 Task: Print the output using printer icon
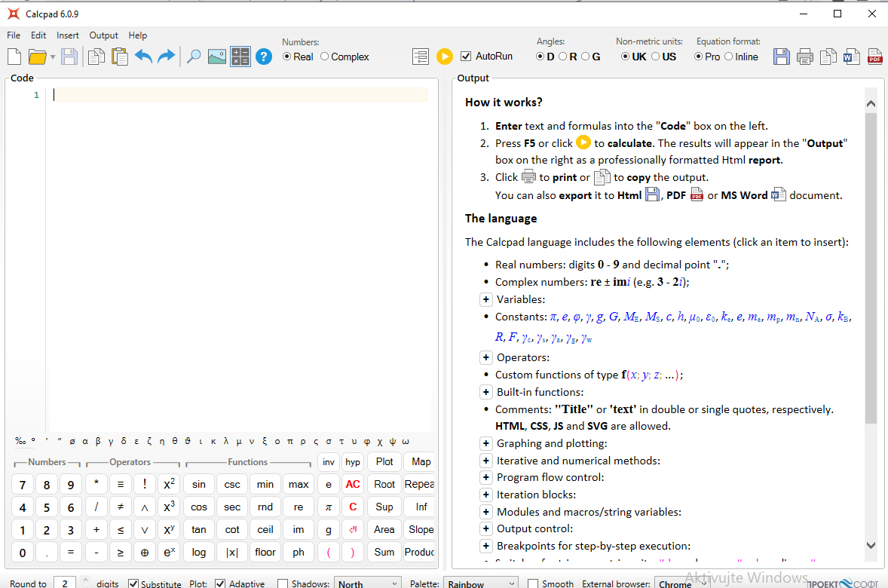point(805,57)
